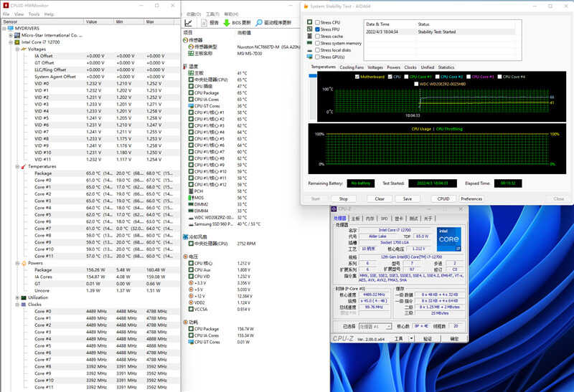Screen dimensions: 574x392
Task: Click the Stop button in Stability Test
Action: 343,199
